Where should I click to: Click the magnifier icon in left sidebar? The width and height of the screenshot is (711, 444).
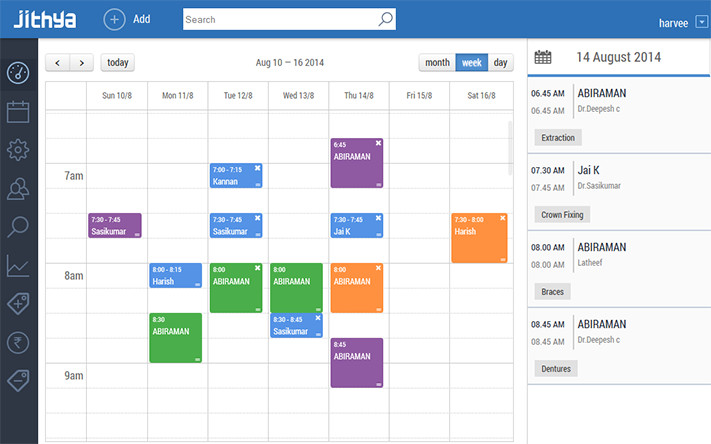click(18, 226)
